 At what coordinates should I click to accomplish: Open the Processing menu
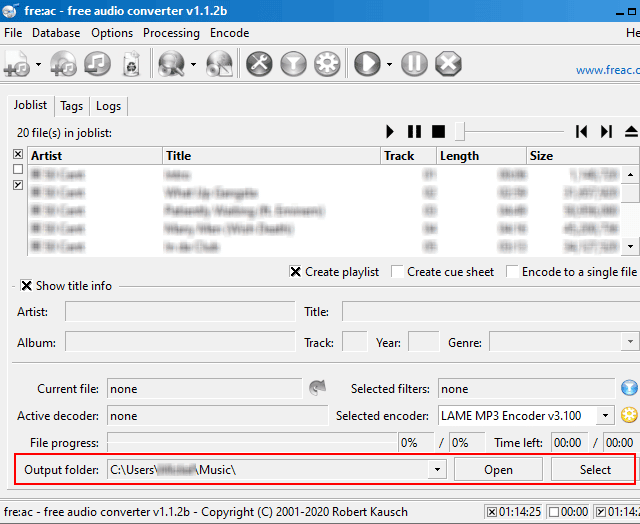pyautogui.click(x=171, y=33)
